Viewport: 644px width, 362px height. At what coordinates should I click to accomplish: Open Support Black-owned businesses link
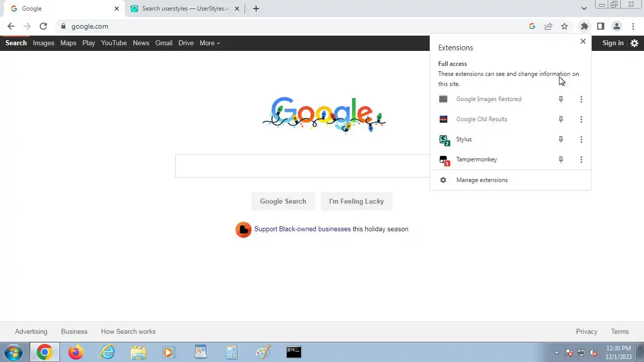pos(302,229)
